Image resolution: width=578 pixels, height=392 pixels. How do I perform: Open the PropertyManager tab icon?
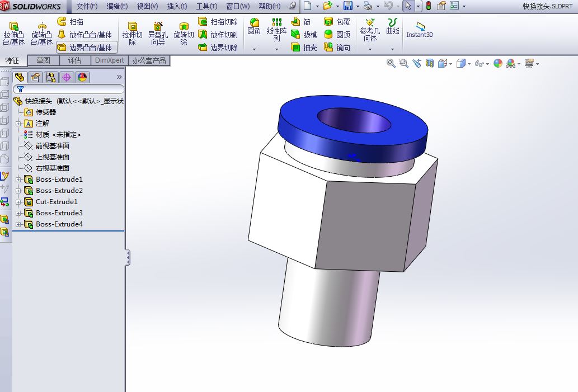click(x=35, y=77)
